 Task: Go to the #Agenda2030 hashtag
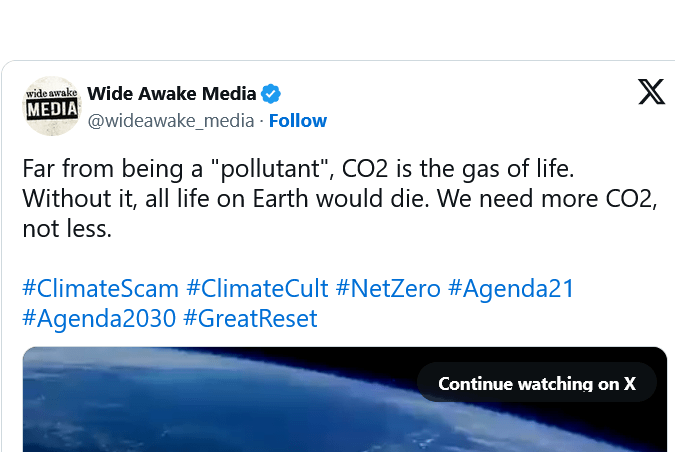click(99, 319)
